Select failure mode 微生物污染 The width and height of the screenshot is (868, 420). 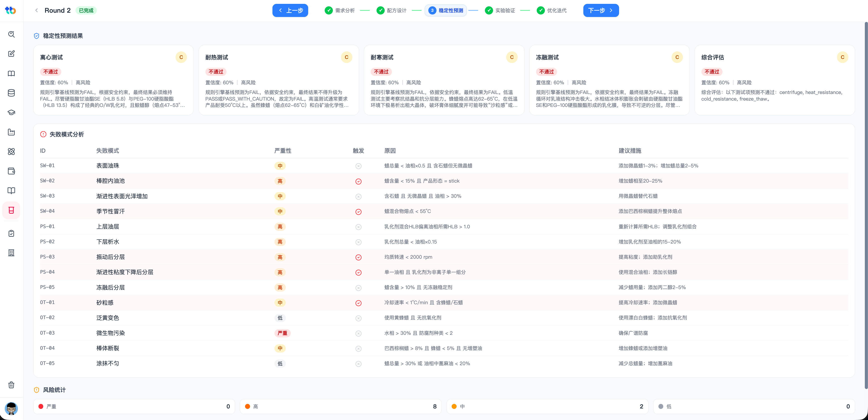(x=110, y=333)
